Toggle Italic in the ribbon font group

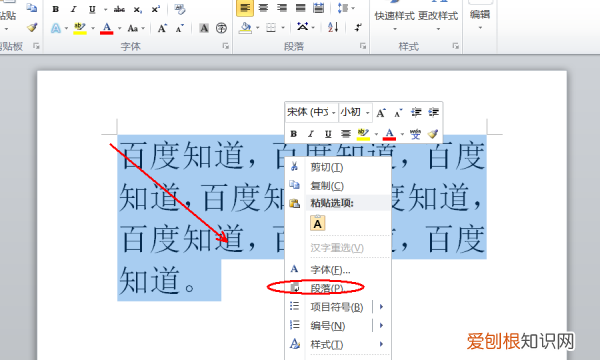(x=74, y=9)
